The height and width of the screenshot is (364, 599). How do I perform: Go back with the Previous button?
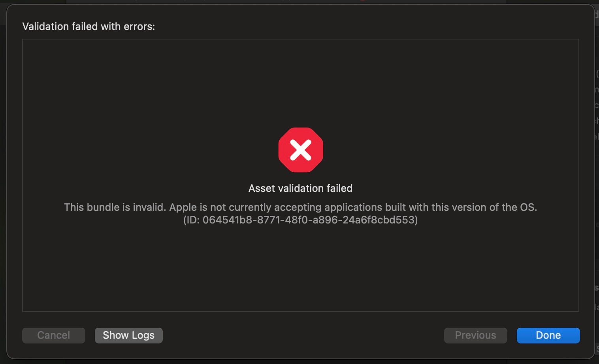click(475, 335)
